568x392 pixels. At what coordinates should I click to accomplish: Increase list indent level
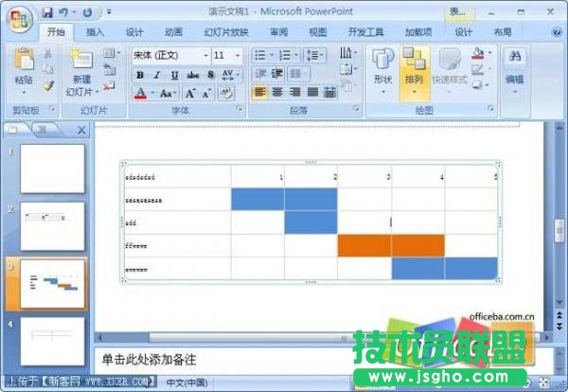point(277,74)
